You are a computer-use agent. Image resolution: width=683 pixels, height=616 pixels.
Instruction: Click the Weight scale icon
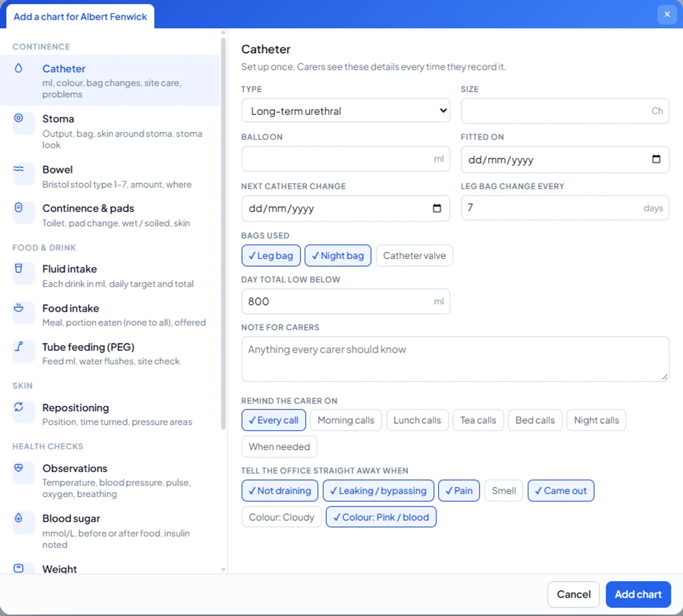pos(19,568)
